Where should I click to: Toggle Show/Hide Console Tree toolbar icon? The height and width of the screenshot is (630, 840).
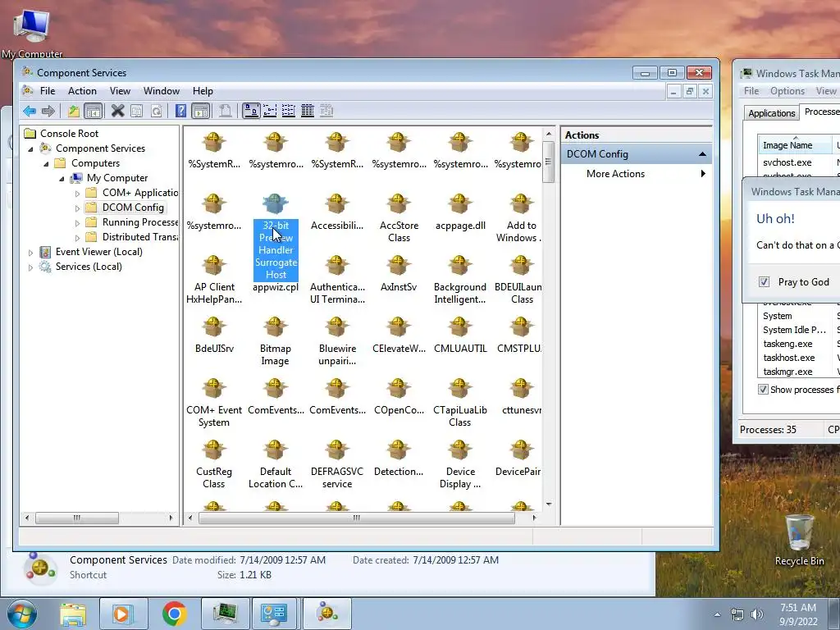(93, 111)
